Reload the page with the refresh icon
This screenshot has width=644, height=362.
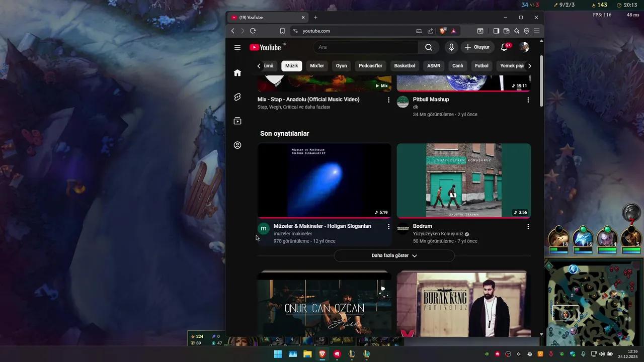[x=253, y=31]
